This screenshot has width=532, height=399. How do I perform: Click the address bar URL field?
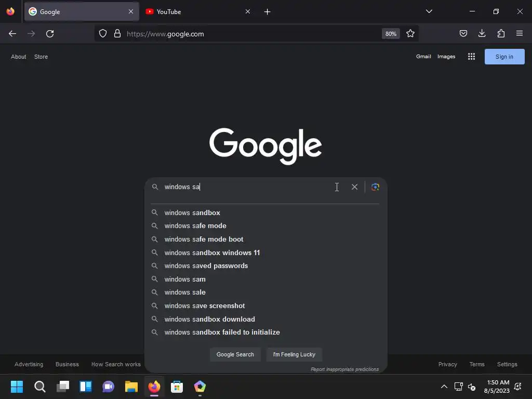[x=251, y=34]
